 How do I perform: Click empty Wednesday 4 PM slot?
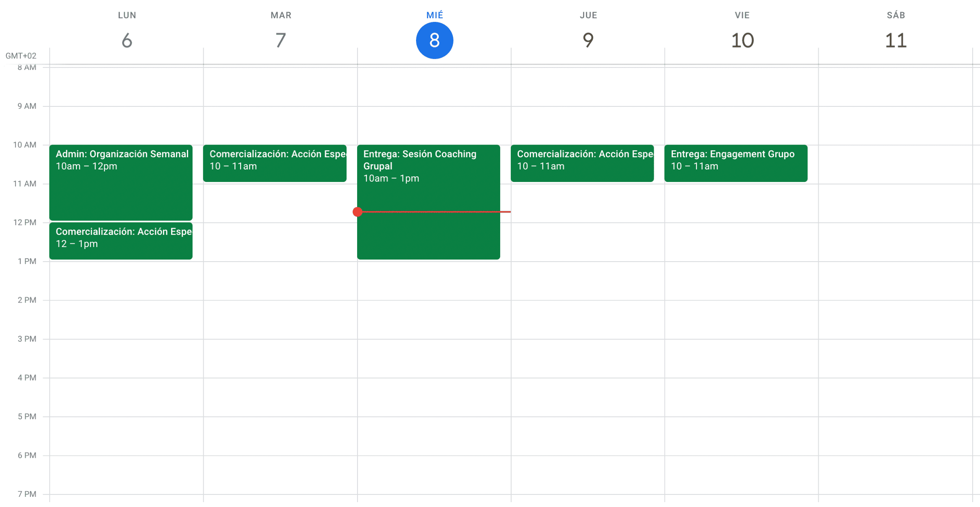434,397
